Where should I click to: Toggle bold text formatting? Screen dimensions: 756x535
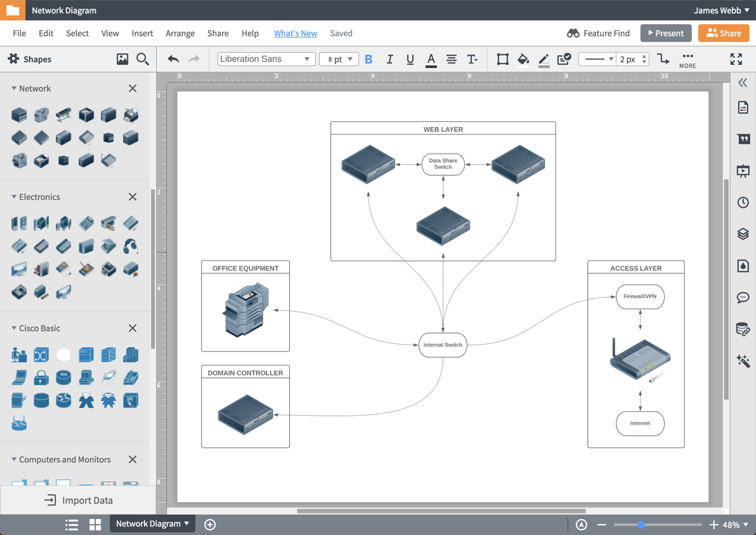click(x=368, y=59)
